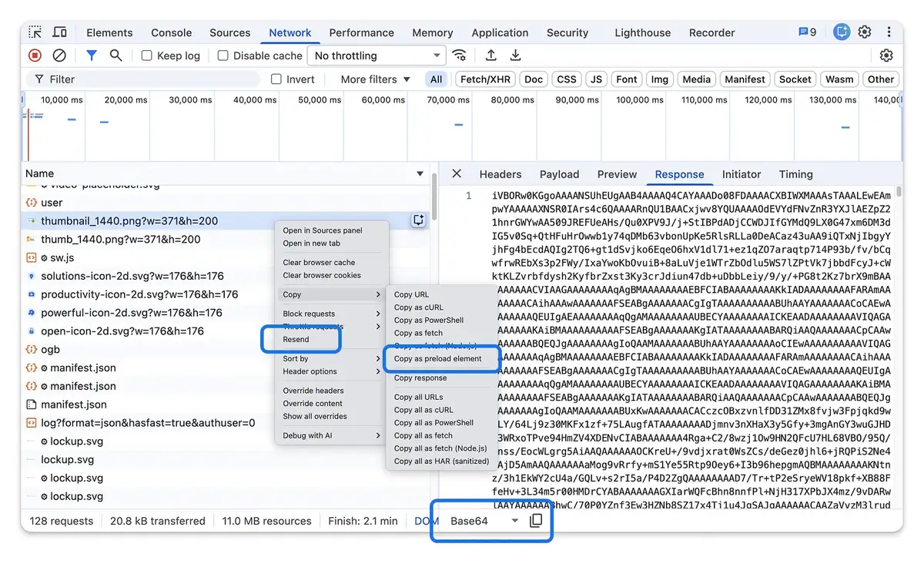Filter by Doc requests

coord(534,79)
